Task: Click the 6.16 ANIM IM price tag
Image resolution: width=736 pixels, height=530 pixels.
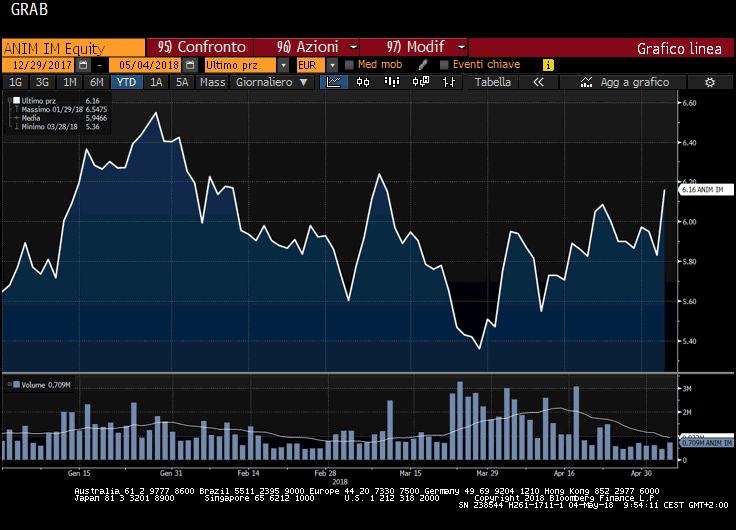Action: (x=706, y=190)
